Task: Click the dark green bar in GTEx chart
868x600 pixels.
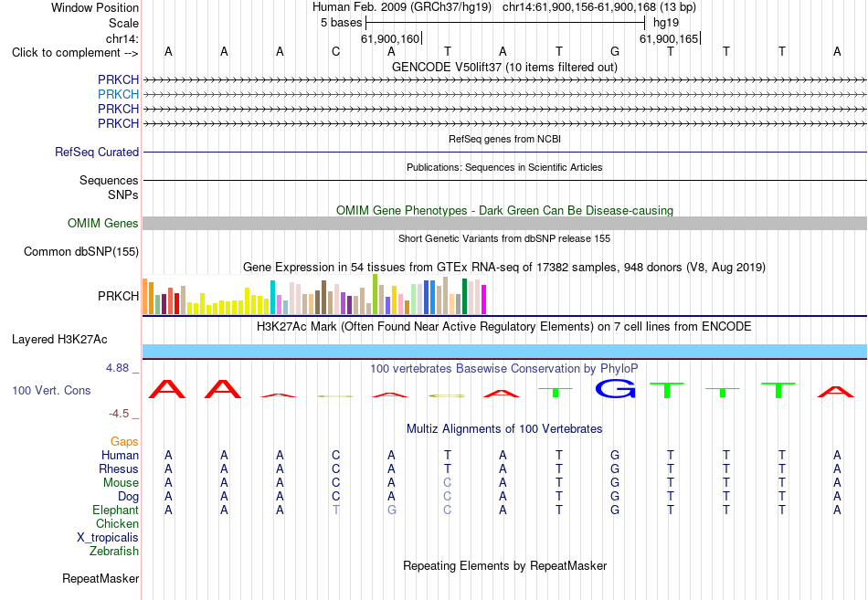Action: 464,297
